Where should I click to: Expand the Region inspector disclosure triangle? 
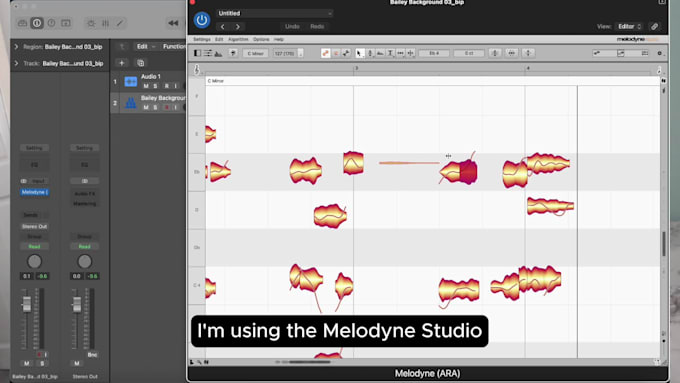(16, 47)
